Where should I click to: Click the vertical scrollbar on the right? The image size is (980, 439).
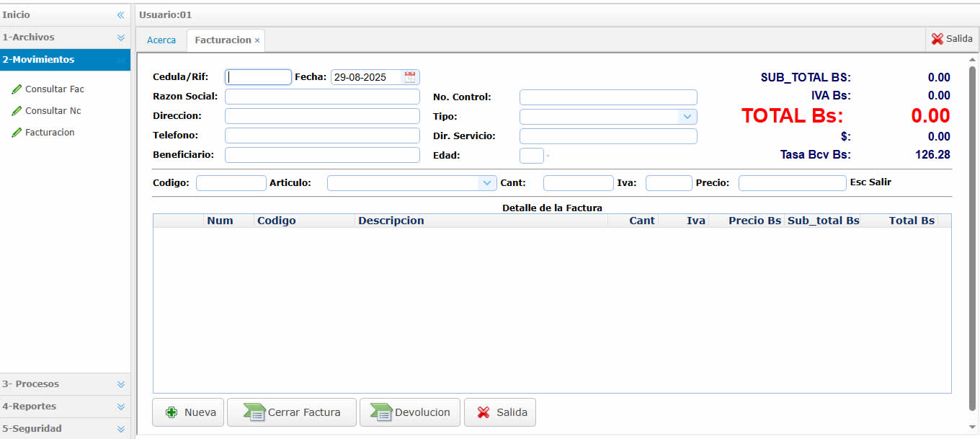pyautogui.click(x=972, y=238)
